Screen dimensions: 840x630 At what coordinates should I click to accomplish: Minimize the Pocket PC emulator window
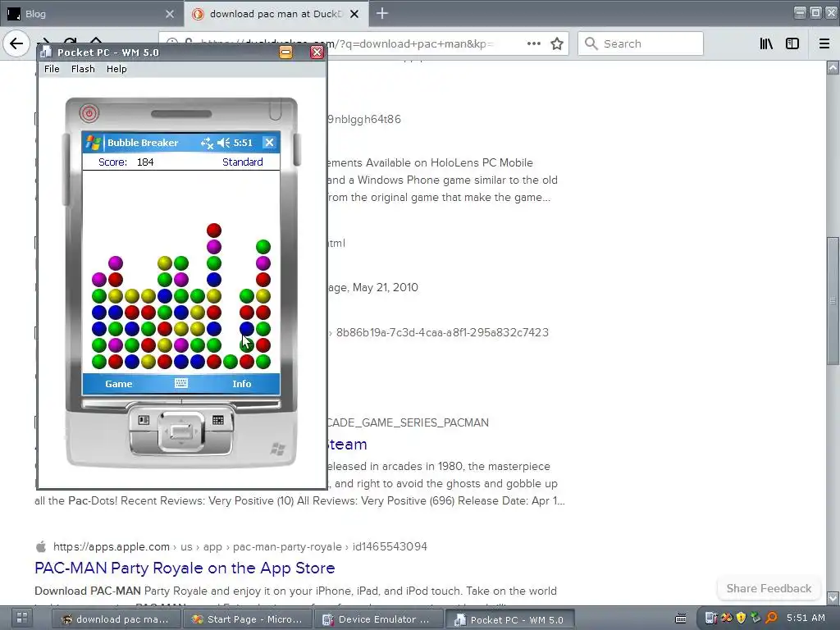coord(285,52)
